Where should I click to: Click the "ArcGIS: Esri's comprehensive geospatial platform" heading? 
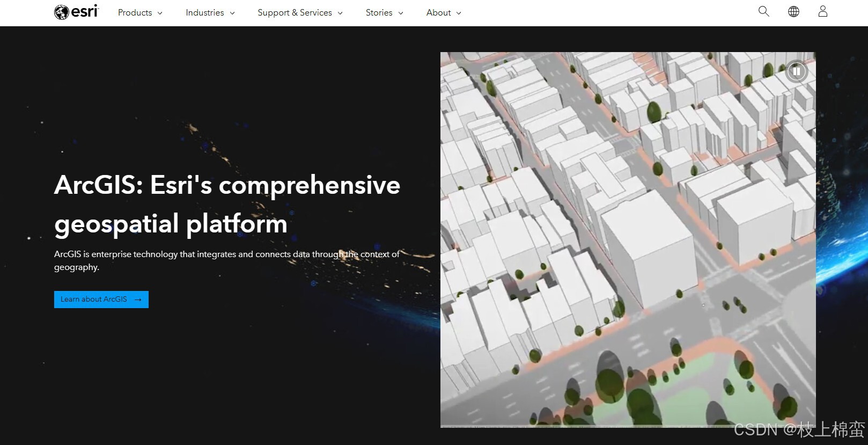click(227, 205)
